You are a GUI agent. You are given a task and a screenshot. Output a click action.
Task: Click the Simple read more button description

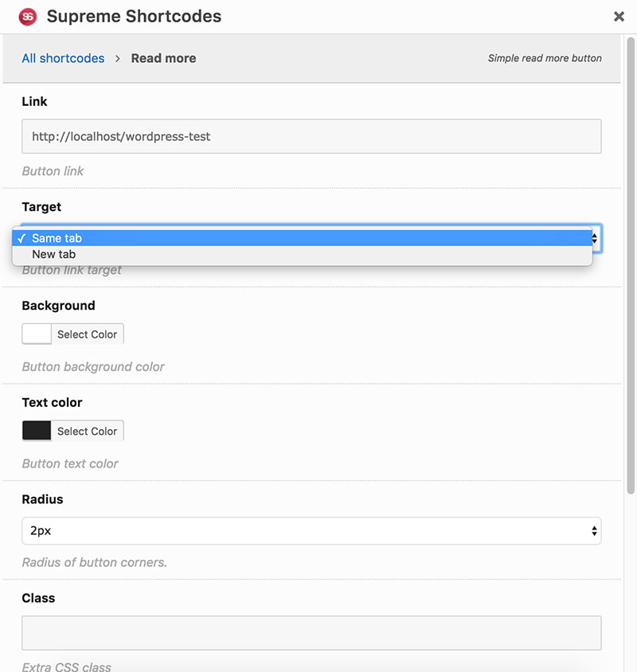pos(545,58)
